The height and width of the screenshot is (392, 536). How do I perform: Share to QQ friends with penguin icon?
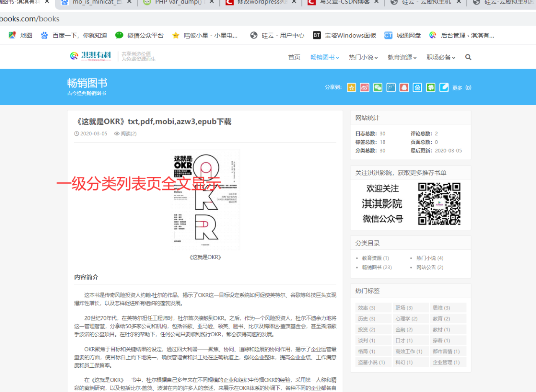click(404, 88)
